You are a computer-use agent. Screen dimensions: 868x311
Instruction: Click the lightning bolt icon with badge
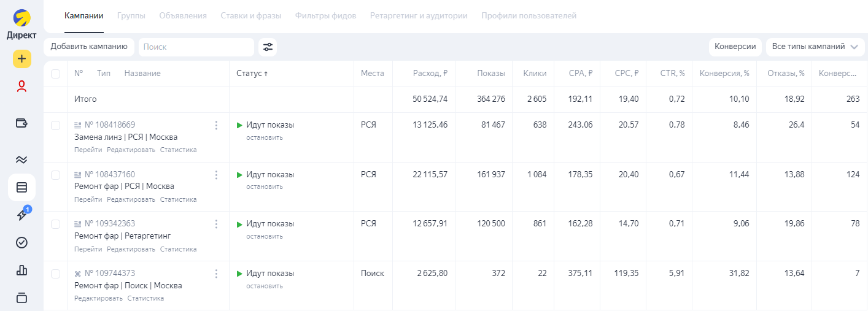[21, 215]
